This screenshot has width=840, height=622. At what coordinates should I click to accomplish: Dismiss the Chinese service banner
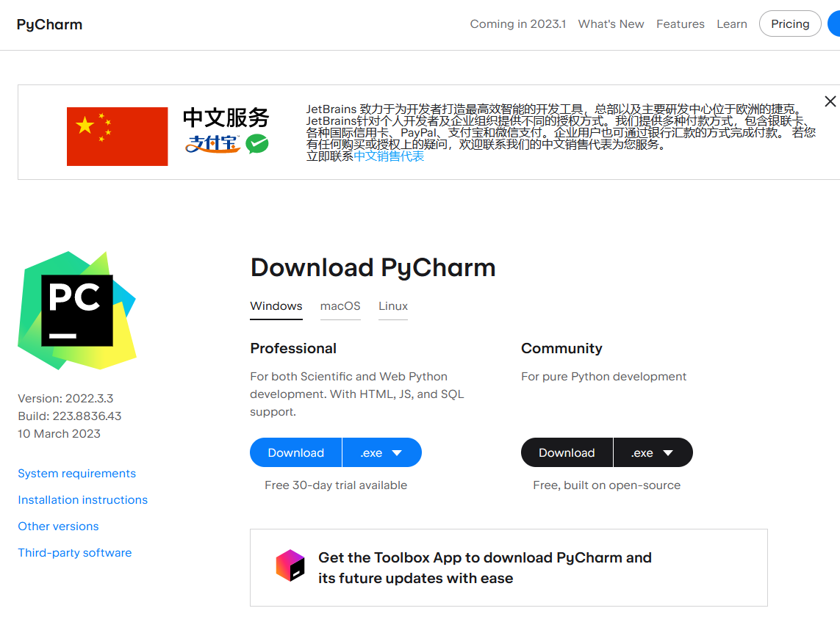tap(830, 101)
